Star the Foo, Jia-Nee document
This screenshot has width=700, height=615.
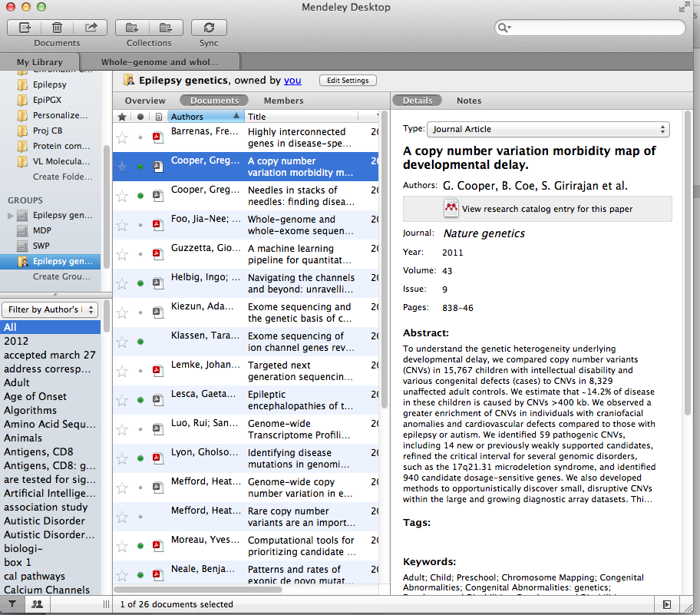click(122, 226)
